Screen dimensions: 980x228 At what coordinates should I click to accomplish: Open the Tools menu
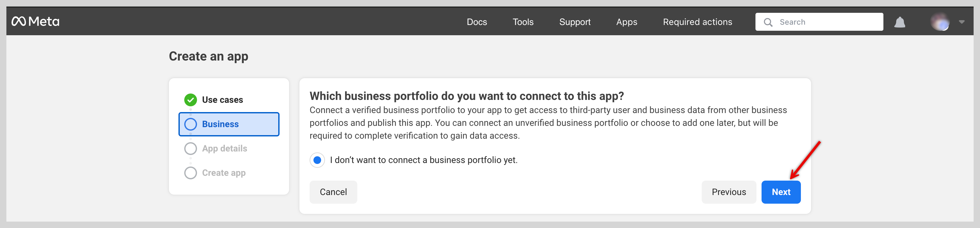523,22
